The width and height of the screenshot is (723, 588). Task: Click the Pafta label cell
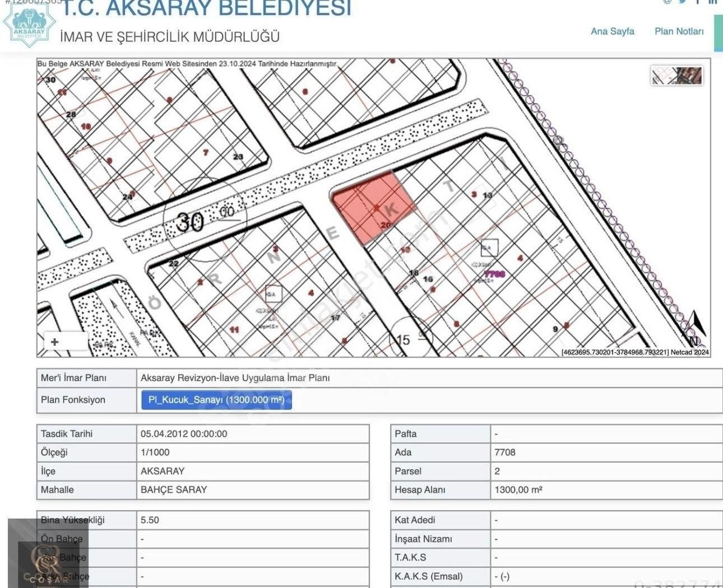[x=441, y=434]
